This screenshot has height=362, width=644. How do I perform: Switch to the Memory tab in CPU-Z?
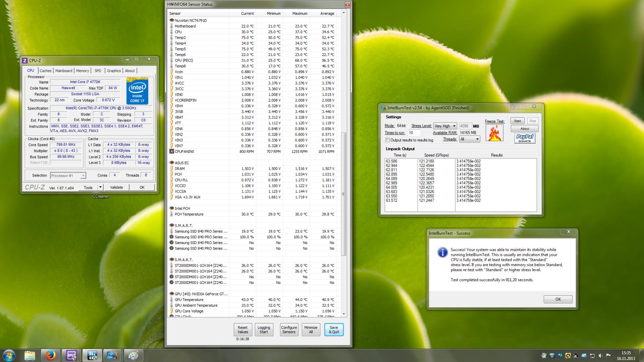[83, 71]
